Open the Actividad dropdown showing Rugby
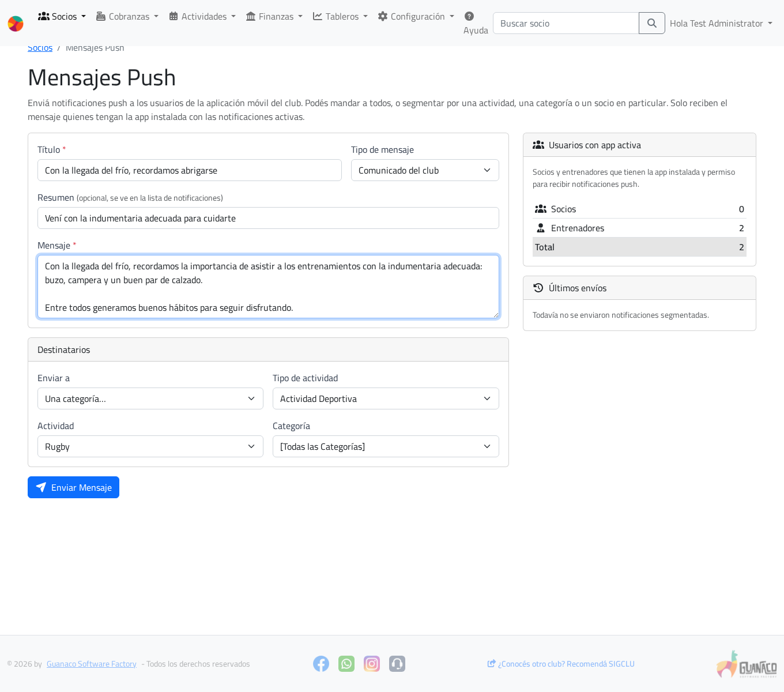This screenshot has width=784, height=692. (x=150, y=446)
